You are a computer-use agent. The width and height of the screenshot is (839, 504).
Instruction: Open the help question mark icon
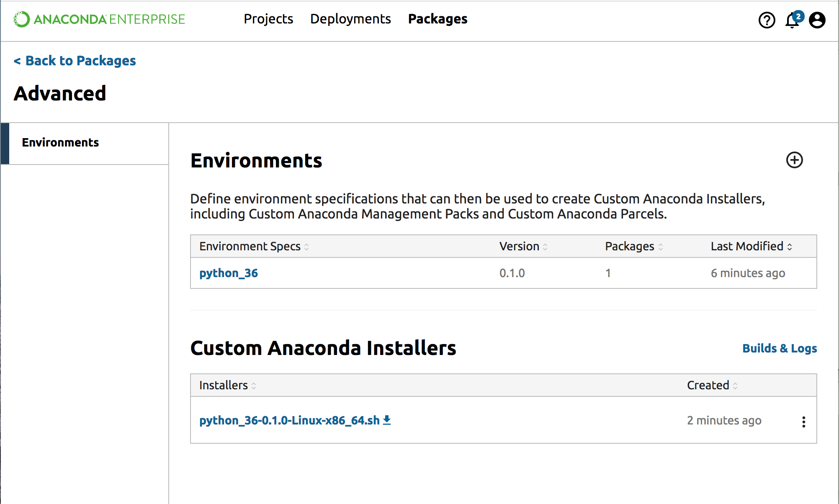[x=767, y=20]
